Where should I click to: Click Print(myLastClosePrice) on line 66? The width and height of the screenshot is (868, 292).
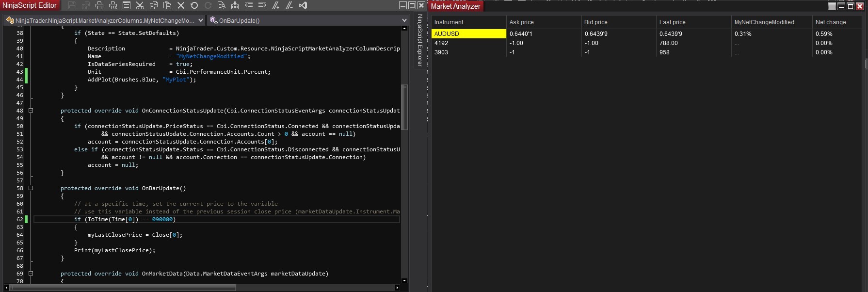114,250
